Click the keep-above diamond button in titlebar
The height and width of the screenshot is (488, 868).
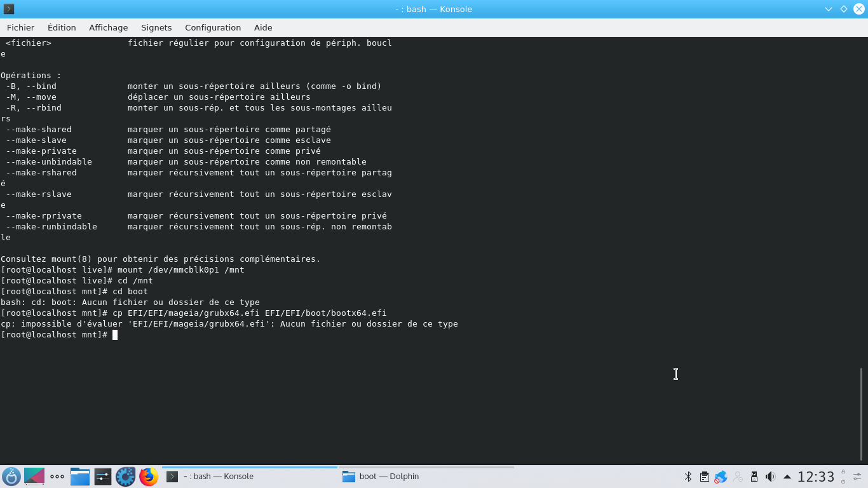click(844, 9)
